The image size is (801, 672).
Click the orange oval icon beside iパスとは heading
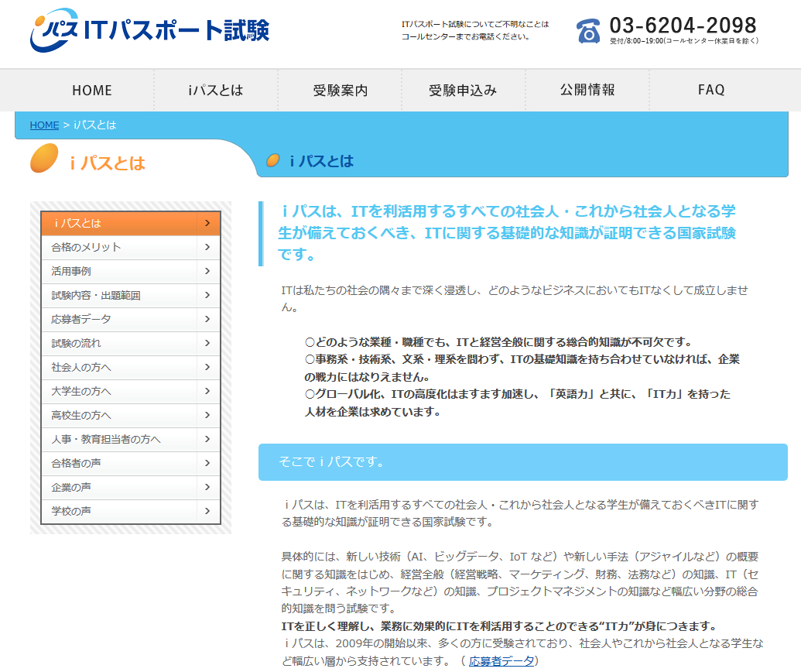click(x=44, y=159)
